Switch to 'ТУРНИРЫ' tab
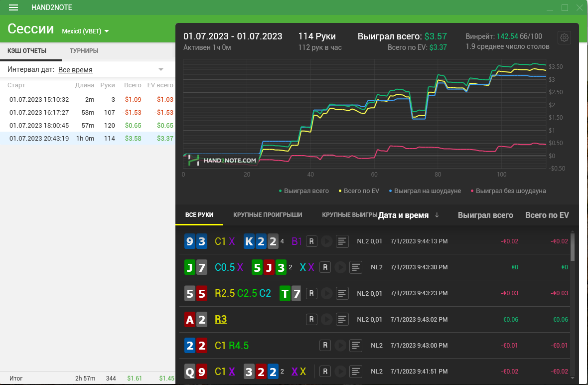Screen dimensions: 588x385 tap(84, 51)
